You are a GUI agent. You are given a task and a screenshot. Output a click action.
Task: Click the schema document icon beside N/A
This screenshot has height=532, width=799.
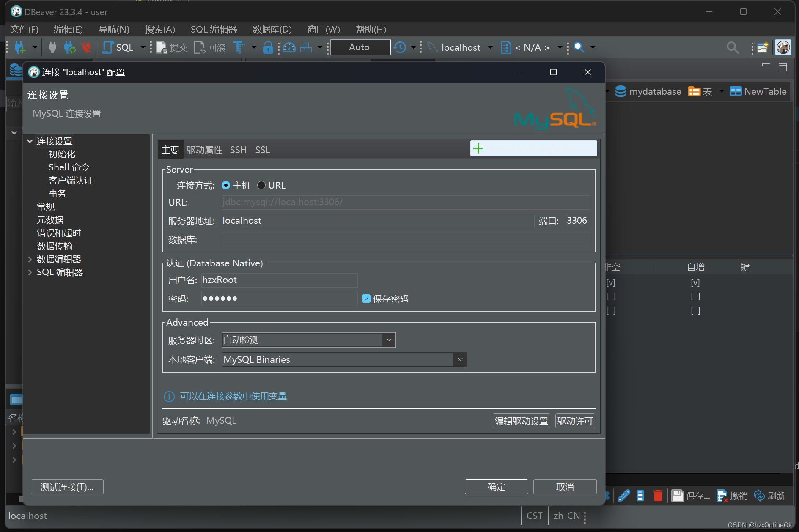point(506,47)
